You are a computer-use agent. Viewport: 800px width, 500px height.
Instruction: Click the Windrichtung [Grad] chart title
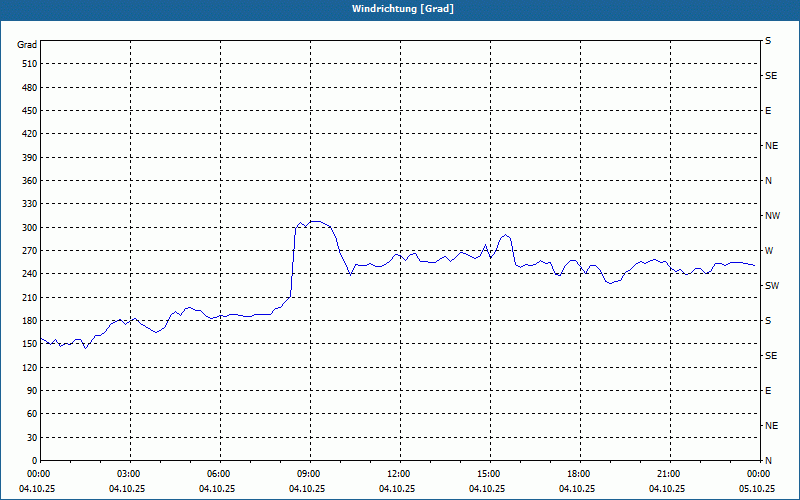tap(403, 9)
